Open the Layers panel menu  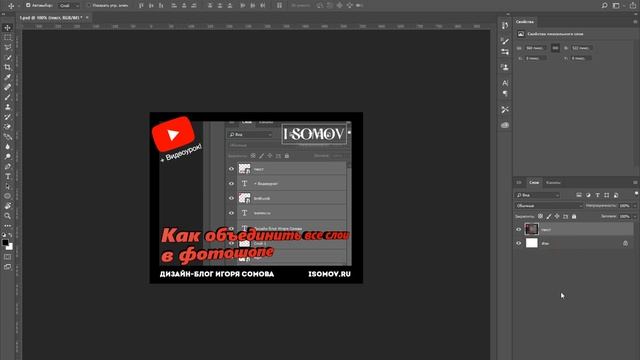636,182
